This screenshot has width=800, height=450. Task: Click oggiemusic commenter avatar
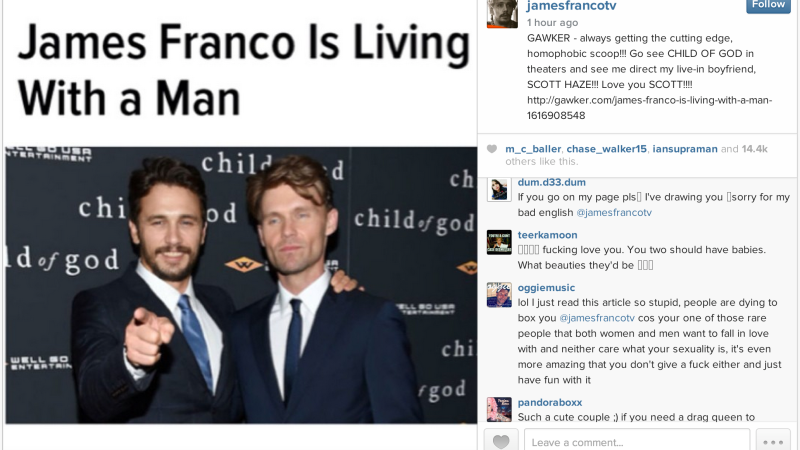(x=499, y=295)
